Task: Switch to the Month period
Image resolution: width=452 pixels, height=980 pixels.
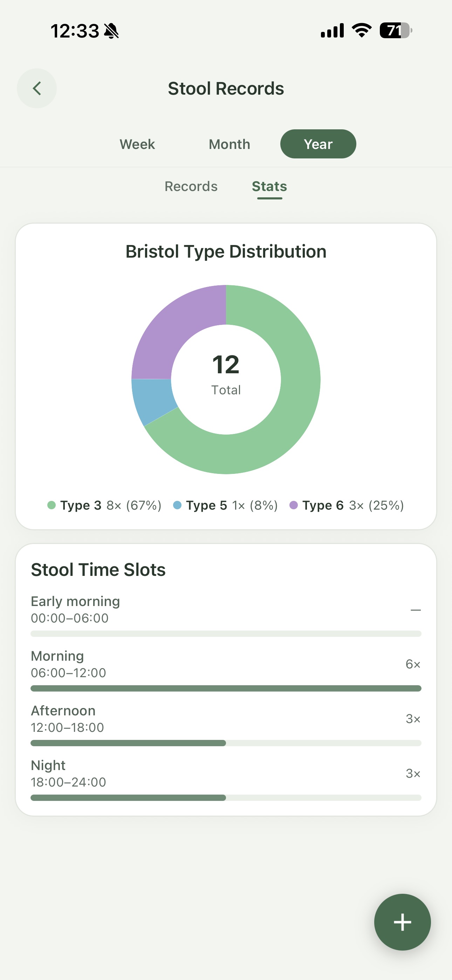Action: (230, 144)
